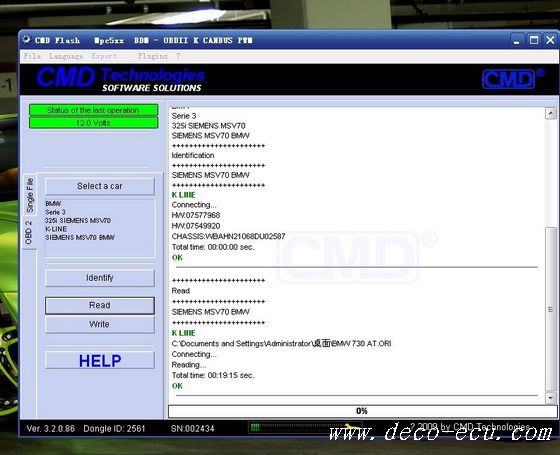Screen dimensions: 560x455
Task: Click the BMW 730 AT.ORI file path line
Action: [281, 344]
